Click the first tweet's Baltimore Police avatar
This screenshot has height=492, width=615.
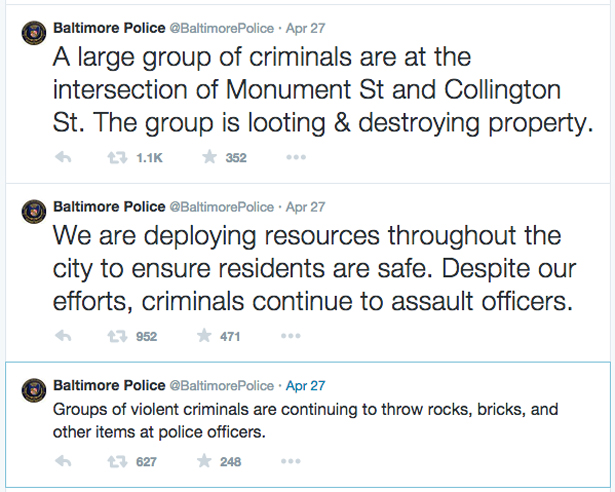coord(32,32)
